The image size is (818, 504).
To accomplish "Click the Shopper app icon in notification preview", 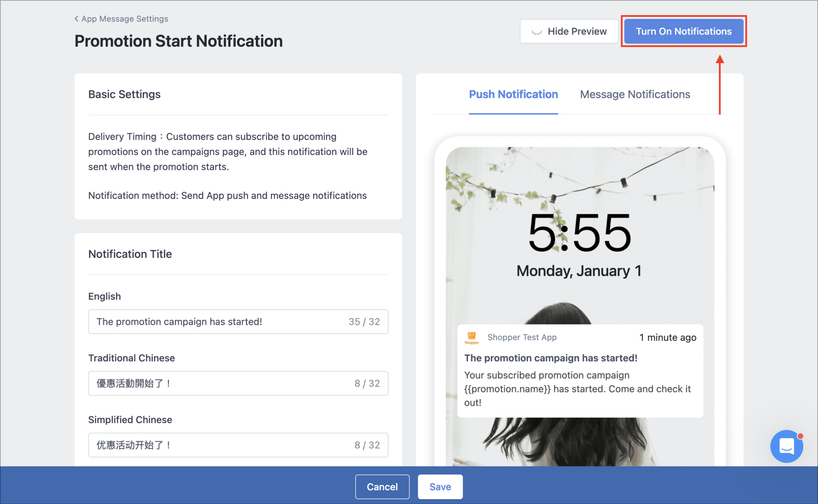I will 472,338.
